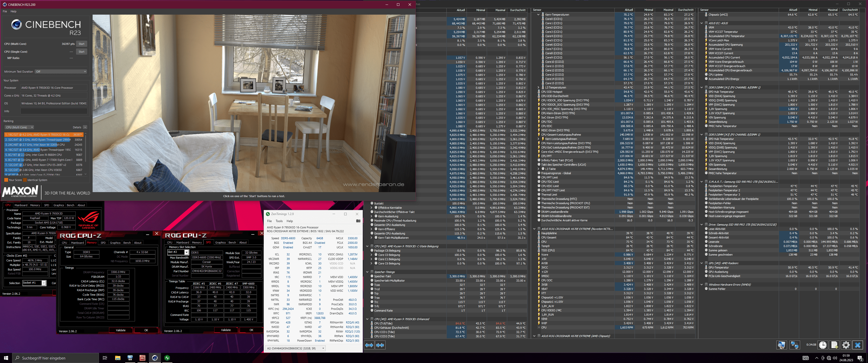
Task: Open network status tray icon
Action: [x=829, y=358]
